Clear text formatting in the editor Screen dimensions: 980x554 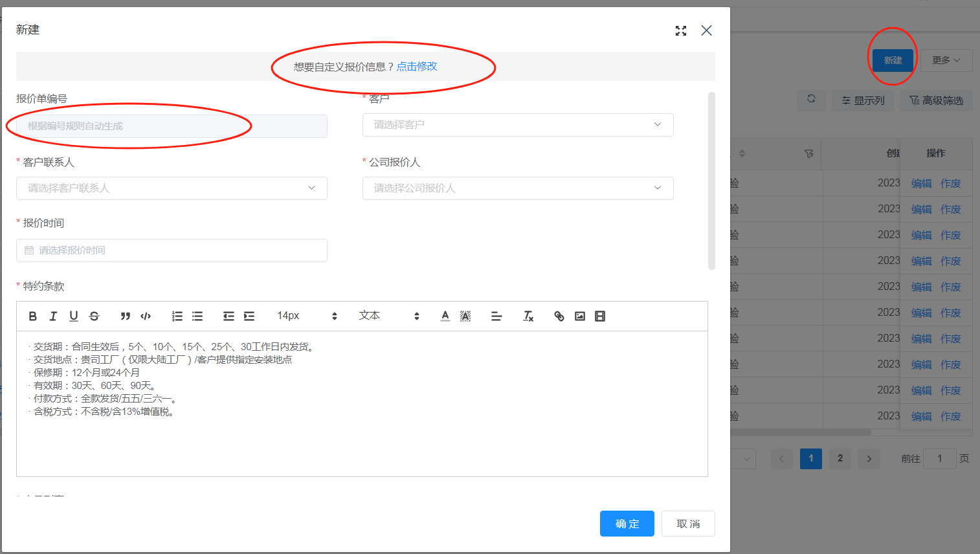point(528,316)
